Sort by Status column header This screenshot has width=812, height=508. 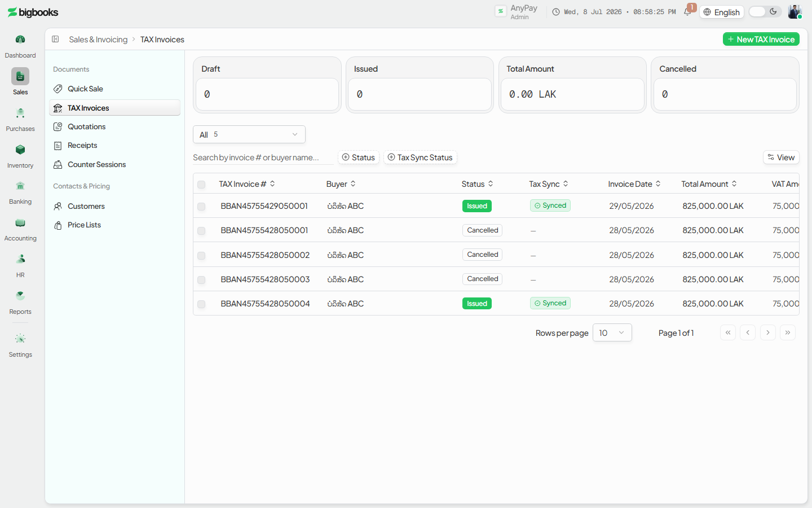478,184
